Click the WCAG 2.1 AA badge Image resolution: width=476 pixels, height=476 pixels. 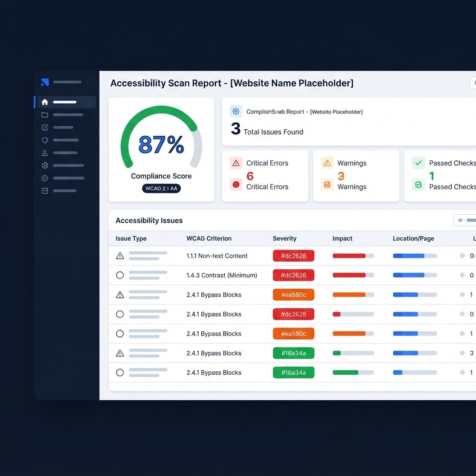[161, 188]
